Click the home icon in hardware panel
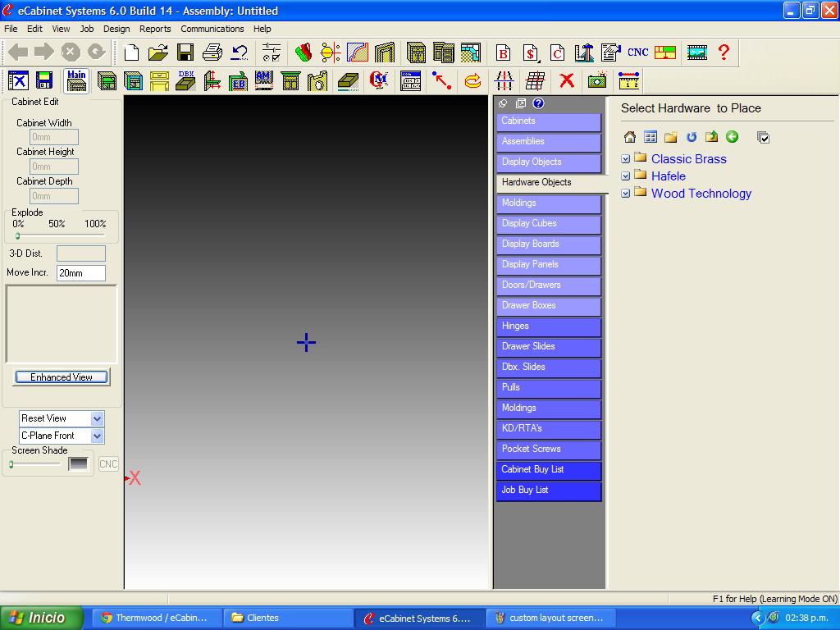The height and width of the screenshot is (630, 840). (x=630, y=137)
